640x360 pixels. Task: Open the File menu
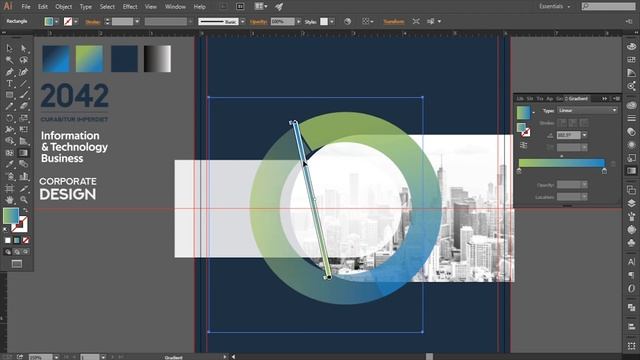point(26,7)
